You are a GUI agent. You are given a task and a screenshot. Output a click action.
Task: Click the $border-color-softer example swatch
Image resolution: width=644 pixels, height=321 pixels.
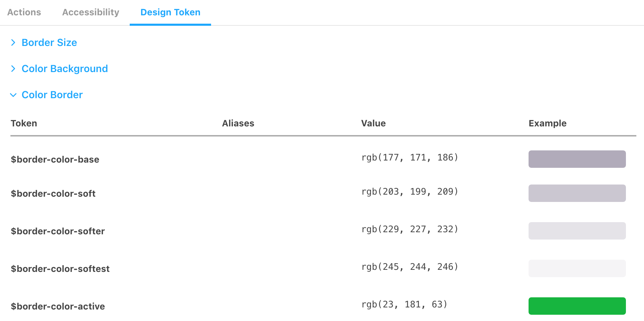click(577, 231)
